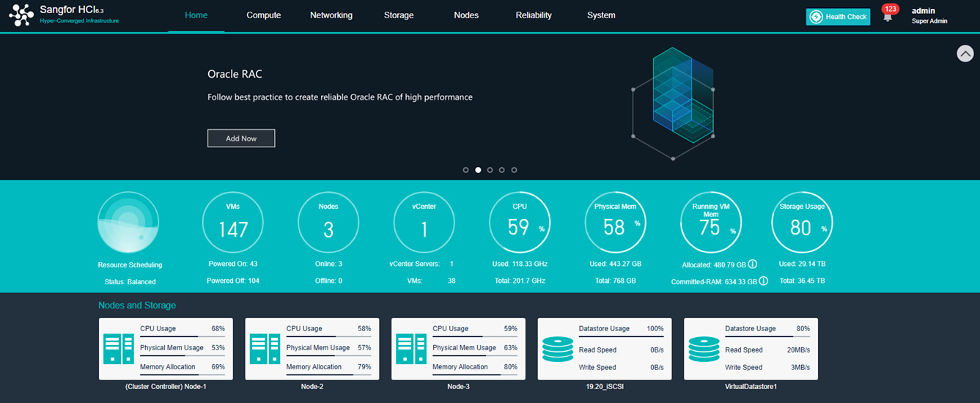This screenshot has height=403, width=980.
Task: Open the 19.20_iSCSI label
Action: coord(605,386)
